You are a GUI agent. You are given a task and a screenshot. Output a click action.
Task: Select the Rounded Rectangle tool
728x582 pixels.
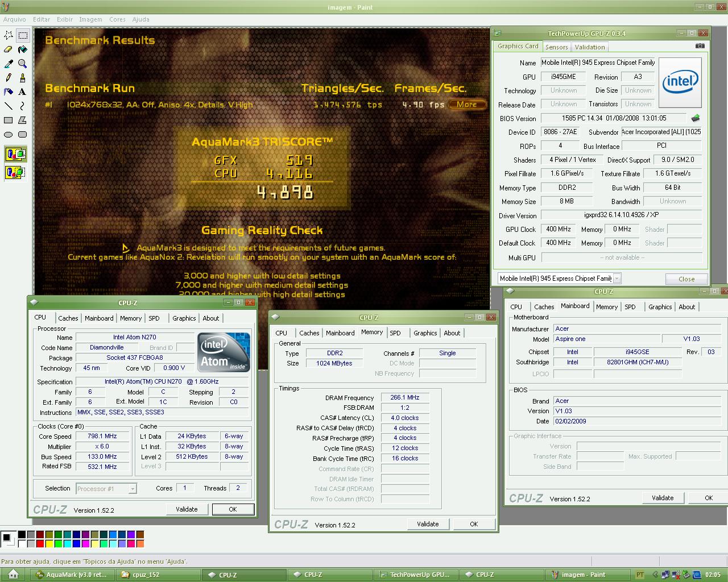click(23, 135)
